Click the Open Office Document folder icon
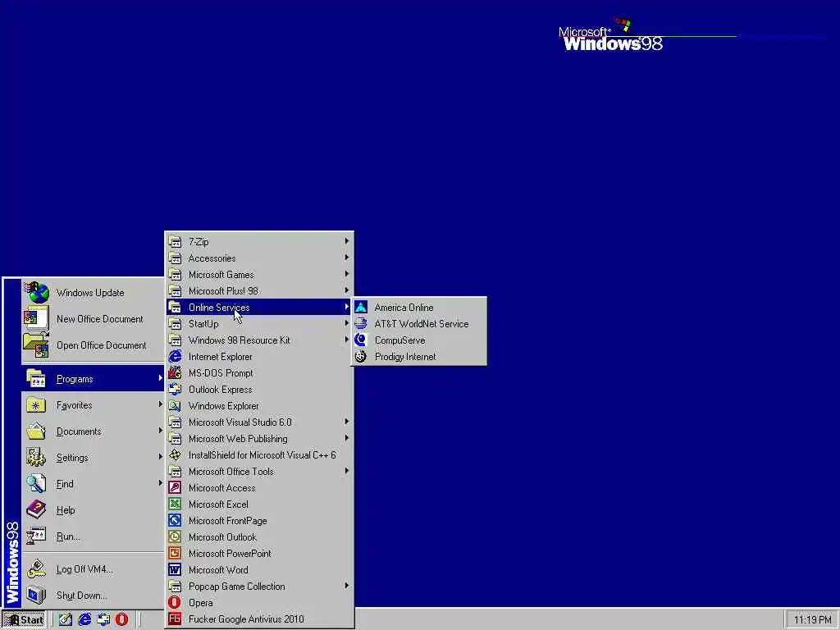 point(36,345)
